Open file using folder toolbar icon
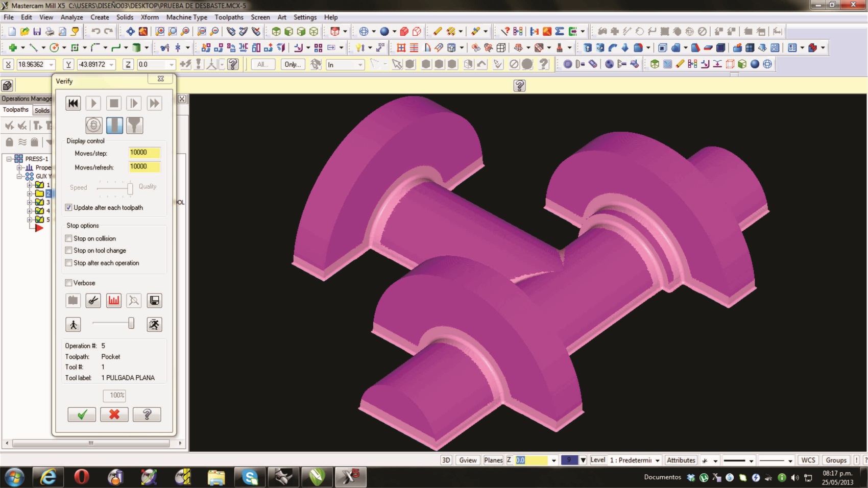868x488 pixels. pos(25,32)
